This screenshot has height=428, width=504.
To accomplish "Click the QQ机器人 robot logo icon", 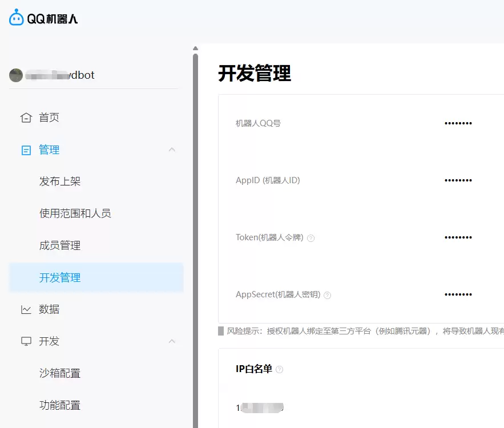I will [x=15, y=18].
